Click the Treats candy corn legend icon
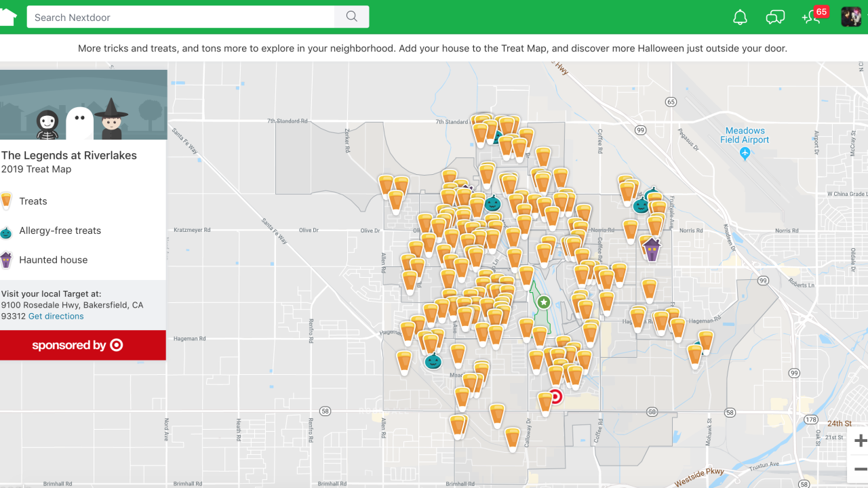868x488 pixels. [7, 201]
